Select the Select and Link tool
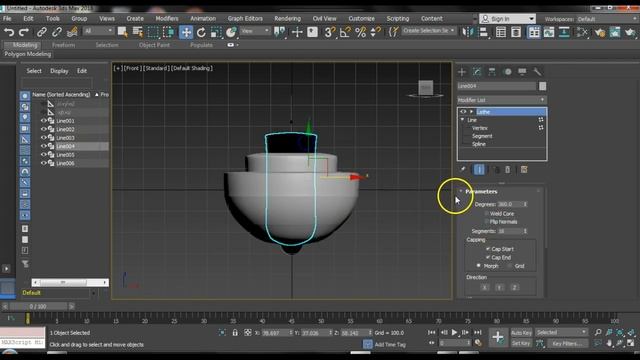Image resolution: width=640 pixels, height=360 pixels. [x=42, y=32]
